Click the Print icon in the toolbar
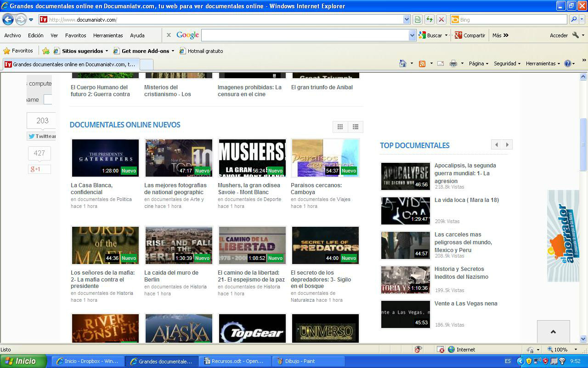588x368 pixels. [453, 63]
